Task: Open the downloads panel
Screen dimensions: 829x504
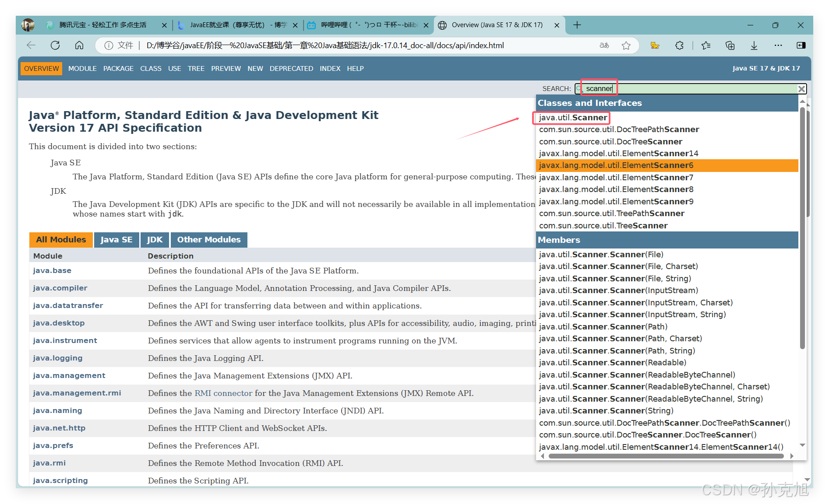Action: click(x=754, y=45)
